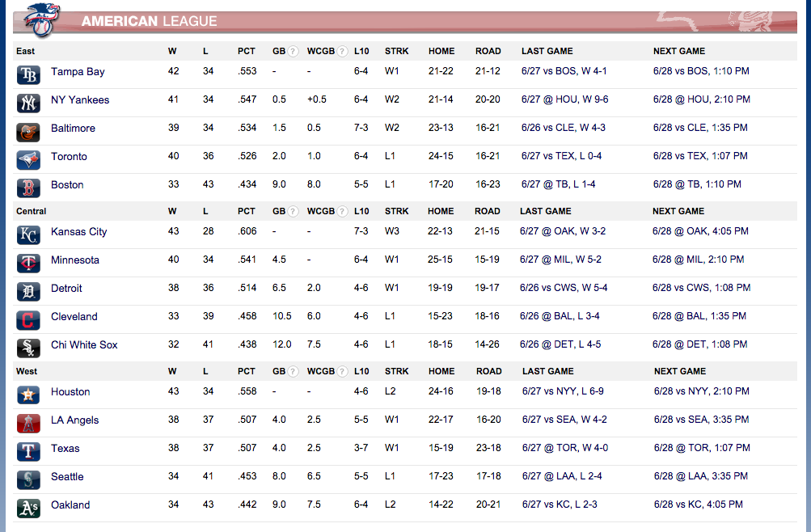Click the LA Angels team logo

pos(28,424)
